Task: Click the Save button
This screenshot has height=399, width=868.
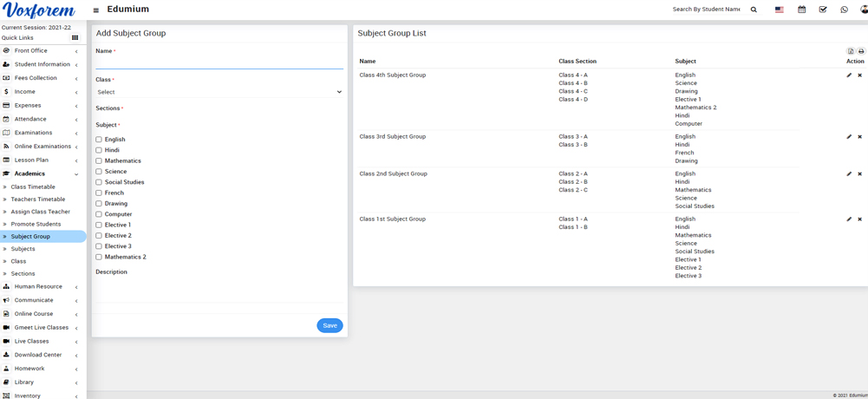Action: 330,325
